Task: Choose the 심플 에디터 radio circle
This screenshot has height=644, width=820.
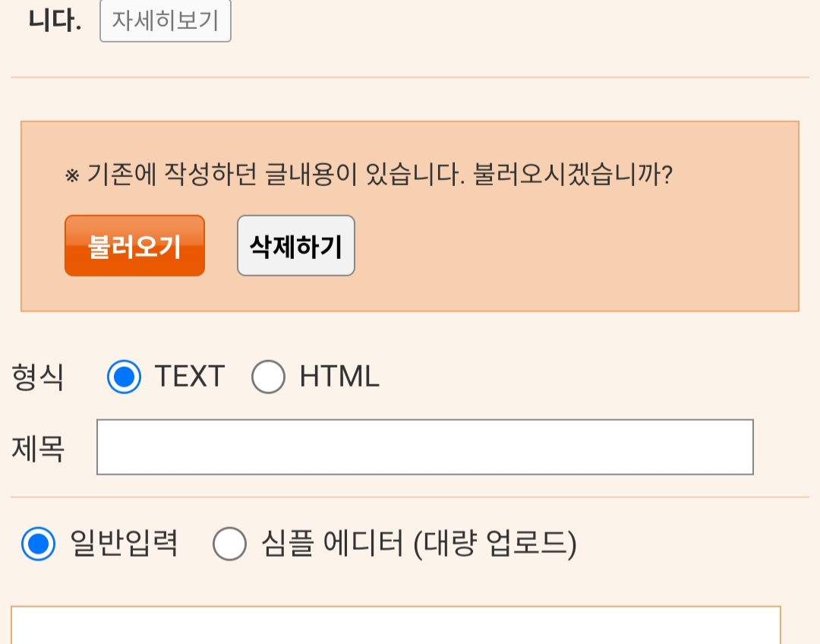Action: 229,544
